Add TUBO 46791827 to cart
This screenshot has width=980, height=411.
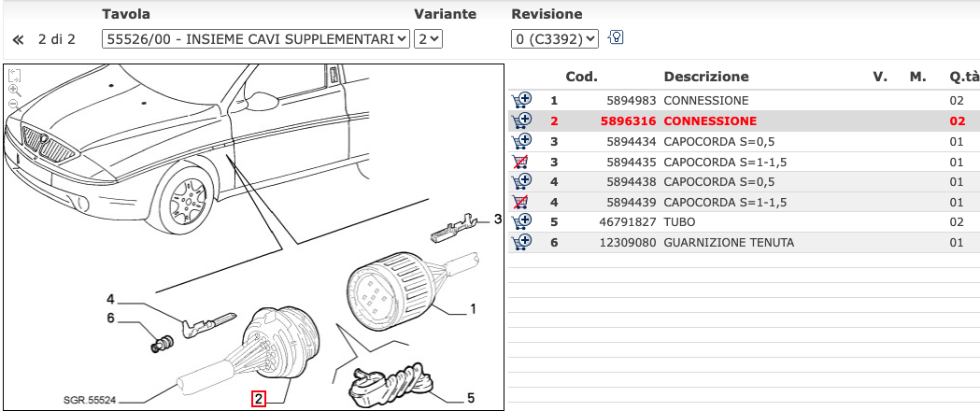point(520,222)
